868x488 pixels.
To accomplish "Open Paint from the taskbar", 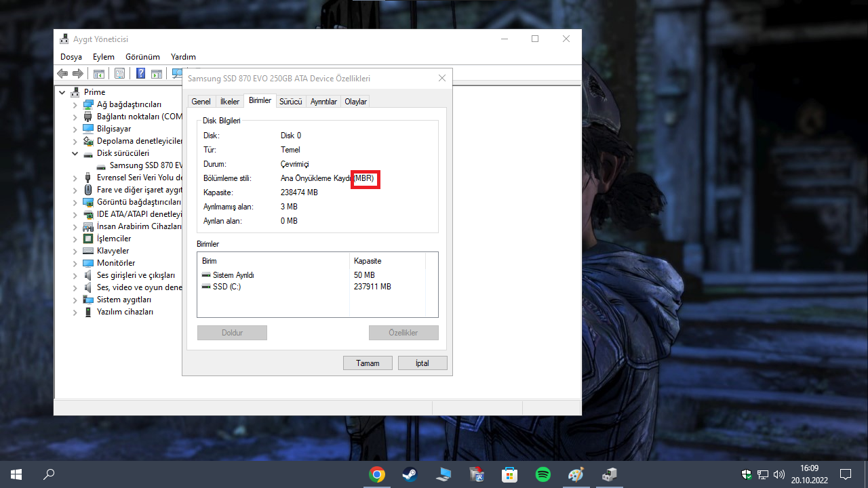I will (x=576, y=474).
